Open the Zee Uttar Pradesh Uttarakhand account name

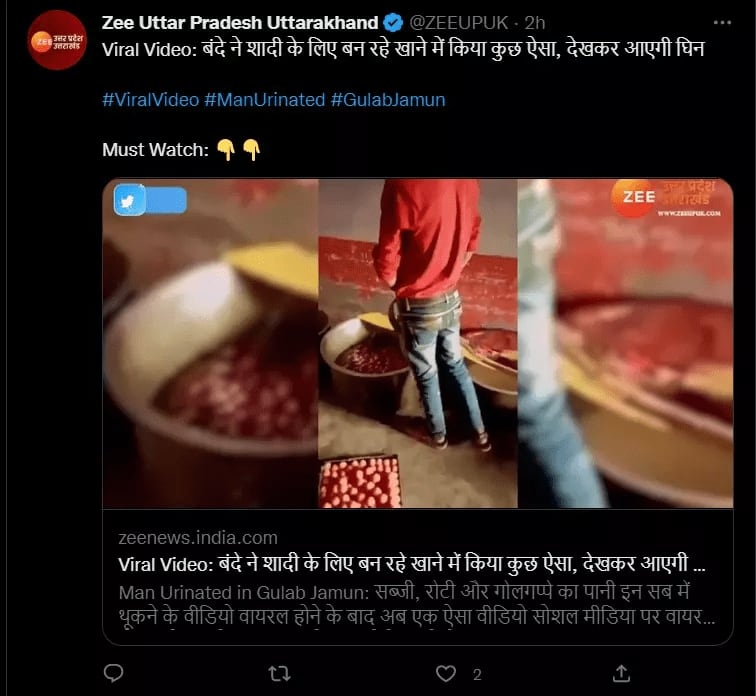pyautogui.click(x=240, y=23)
